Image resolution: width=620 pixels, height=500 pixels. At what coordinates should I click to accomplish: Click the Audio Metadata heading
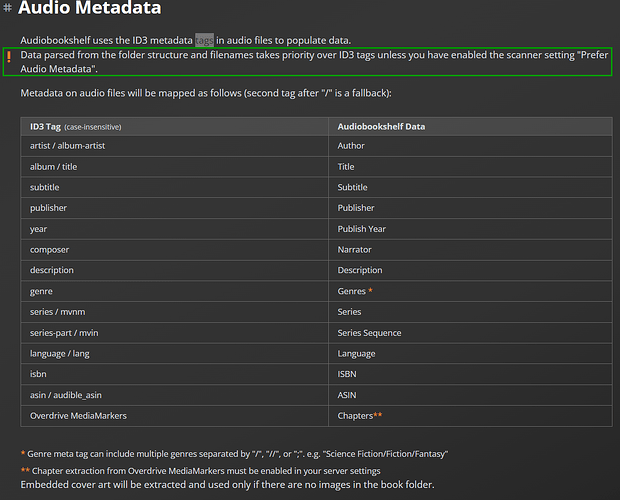click(x=90, y=8)
